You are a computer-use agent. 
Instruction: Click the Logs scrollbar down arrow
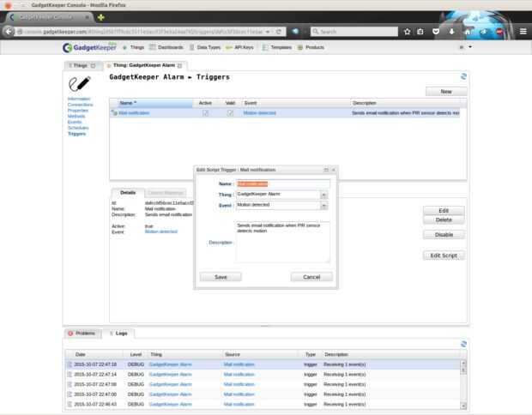463,406
